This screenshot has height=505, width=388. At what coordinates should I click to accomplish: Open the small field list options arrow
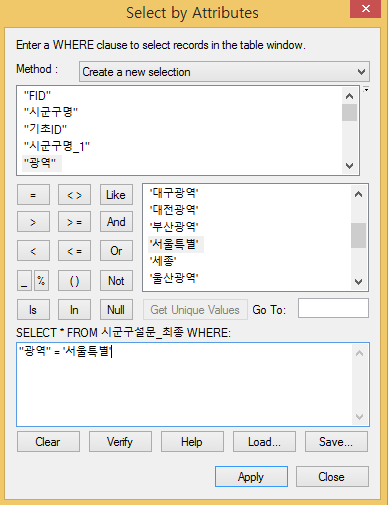[x=366, y=90]
